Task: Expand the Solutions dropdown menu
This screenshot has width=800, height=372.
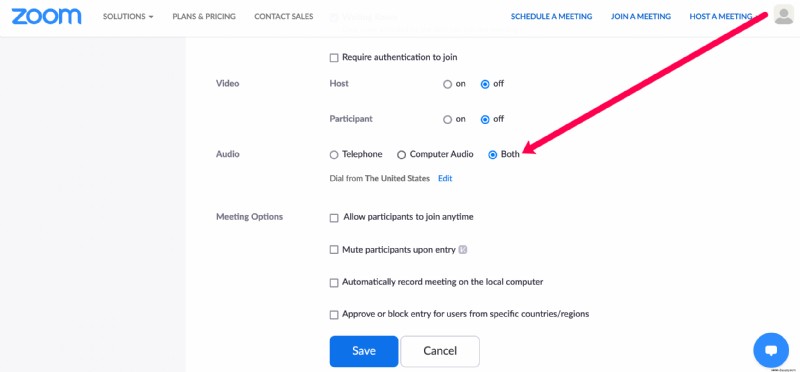Action: click(x=128, y=16)
